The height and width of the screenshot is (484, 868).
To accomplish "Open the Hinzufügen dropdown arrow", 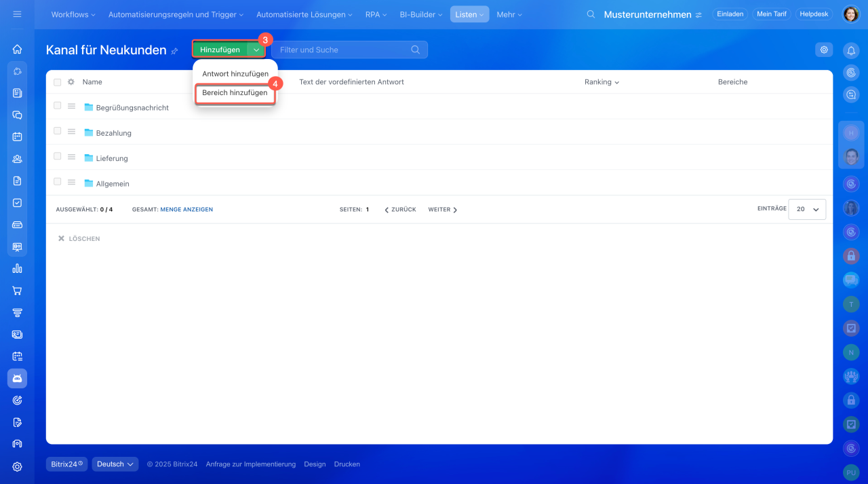I will point(256,50).
